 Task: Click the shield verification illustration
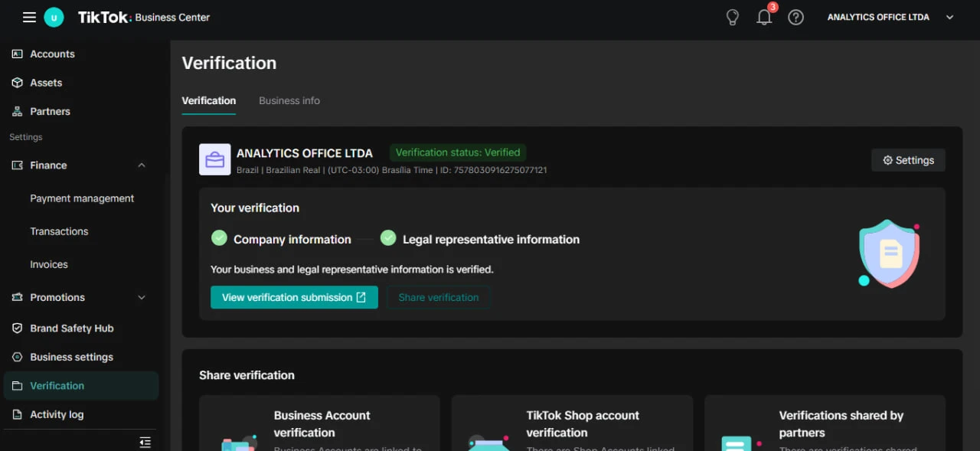(x=890, y=253)
